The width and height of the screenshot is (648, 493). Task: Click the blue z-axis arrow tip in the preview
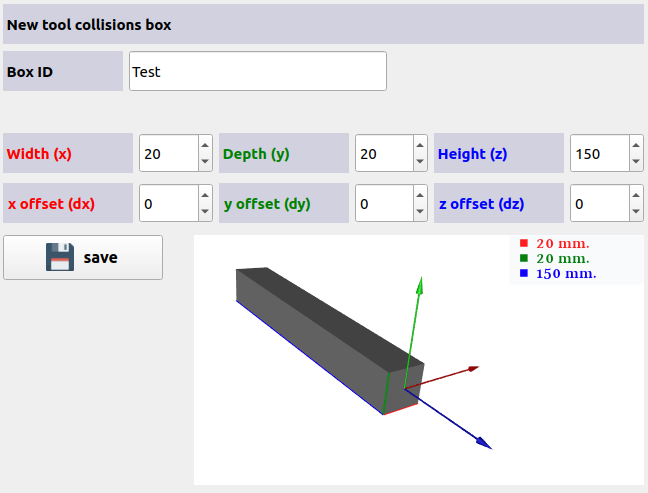[485, 443]
